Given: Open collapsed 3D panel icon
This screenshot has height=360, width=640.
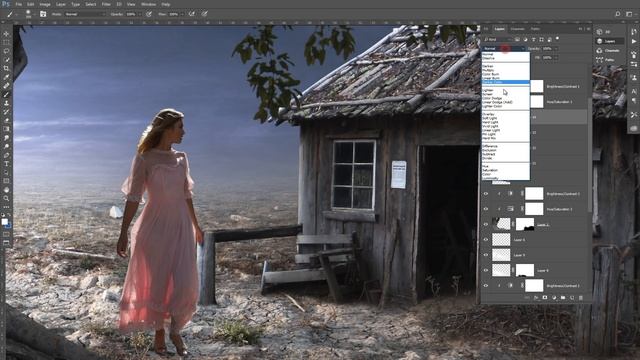Looking at the screenshot, I should pyautogui.click(x=600, y=32).
